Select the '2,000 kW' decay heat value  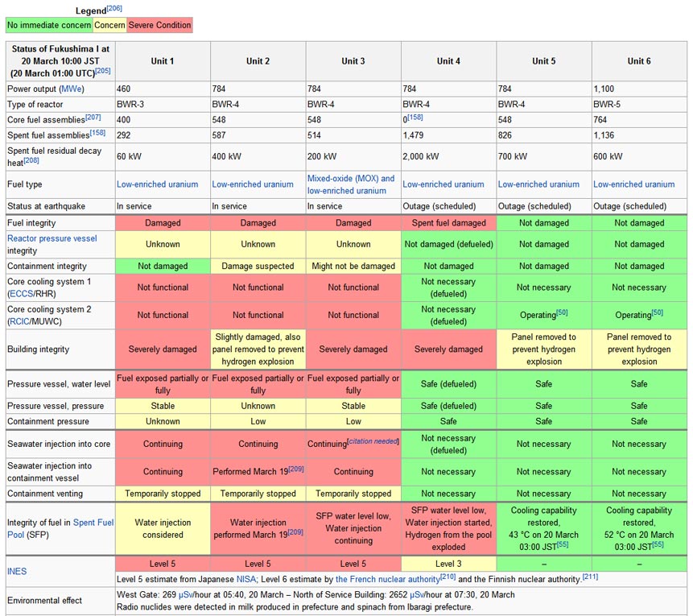[421, 156]
